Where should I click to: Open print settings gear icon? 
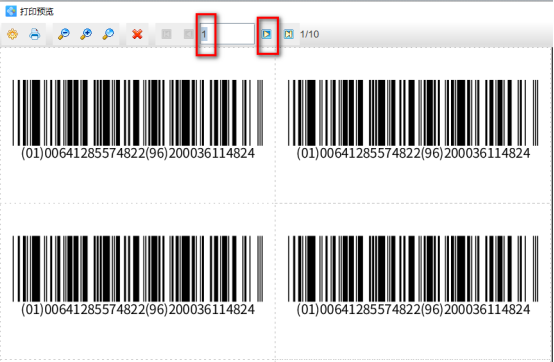(x=13, y=34)
